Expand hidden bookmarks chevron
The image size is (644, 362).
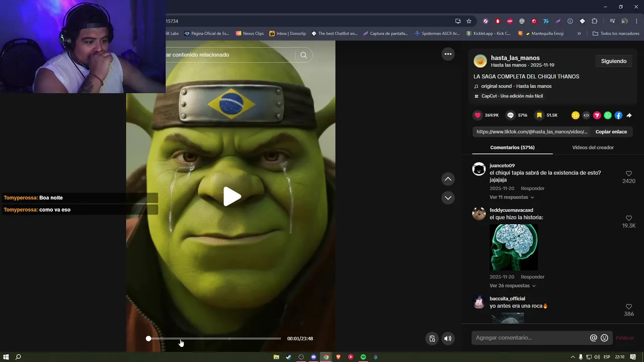coord(579,34)
